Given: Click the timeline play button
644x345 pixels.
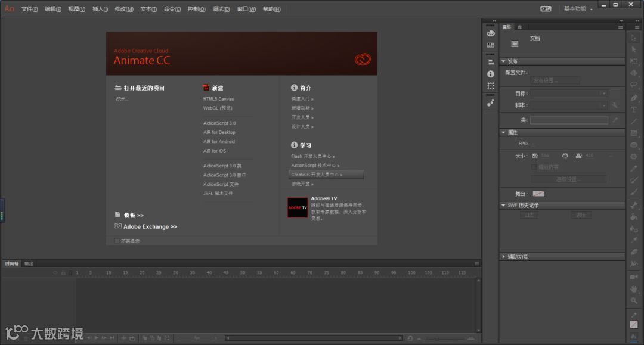Looking at the screenshot, I should (97, 338).
